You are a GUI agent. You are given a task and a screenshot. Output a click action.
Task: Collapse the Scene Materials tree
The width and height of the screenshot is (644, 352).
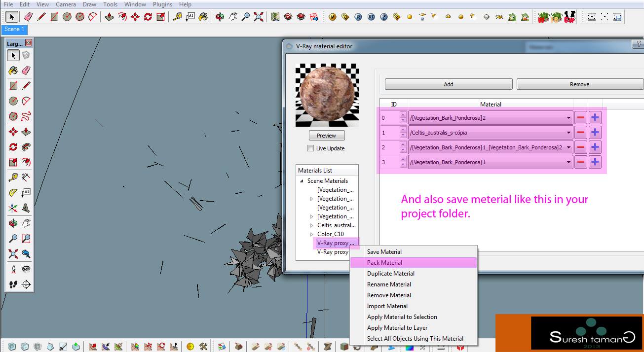[x=302, y=180]
